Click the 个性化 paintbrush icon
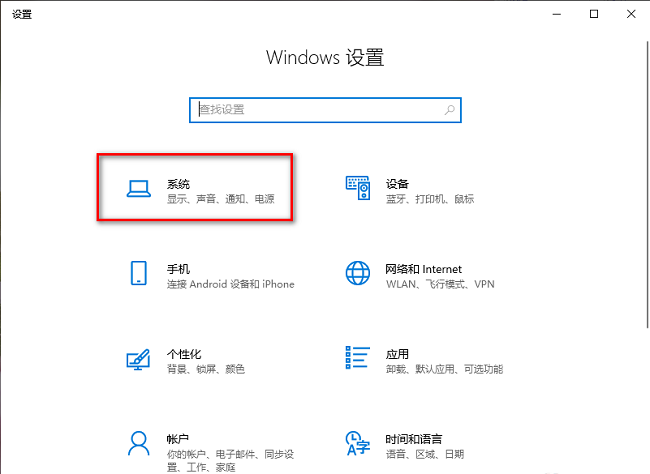This screenshot has width=650, height=474. (139, 360)
